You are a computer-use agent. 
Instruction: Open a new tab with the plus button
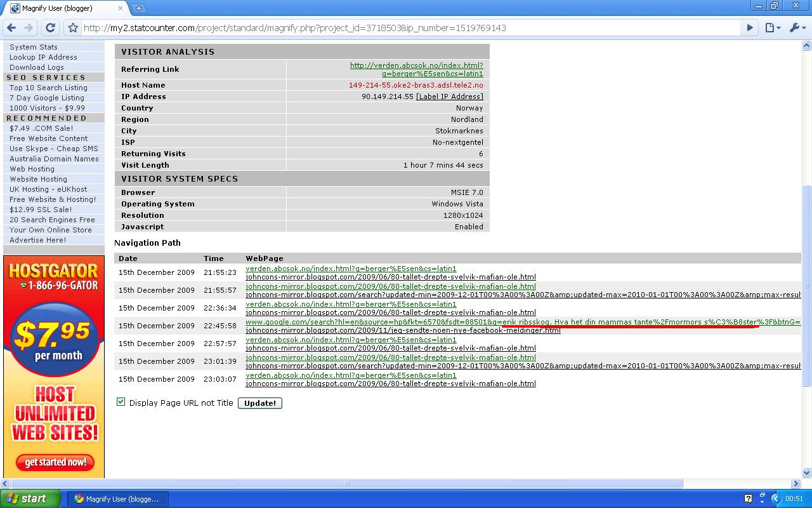139,8
